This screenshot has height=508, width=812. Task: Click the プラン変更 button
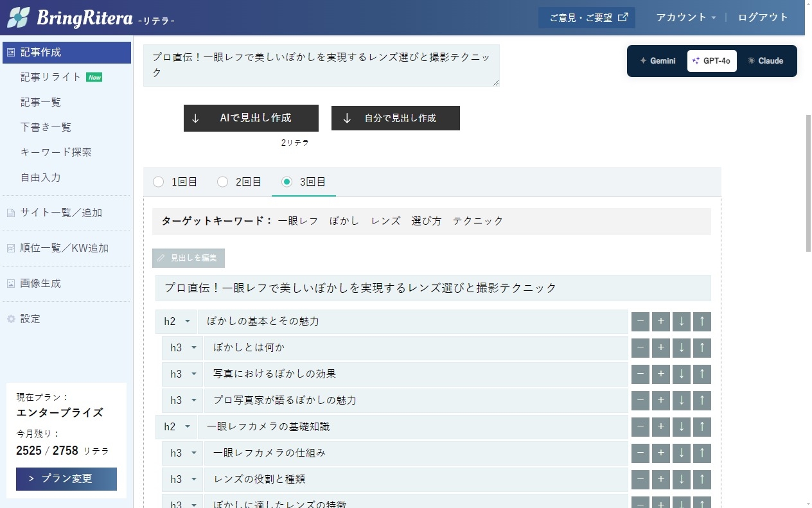(x=66, y=479)
